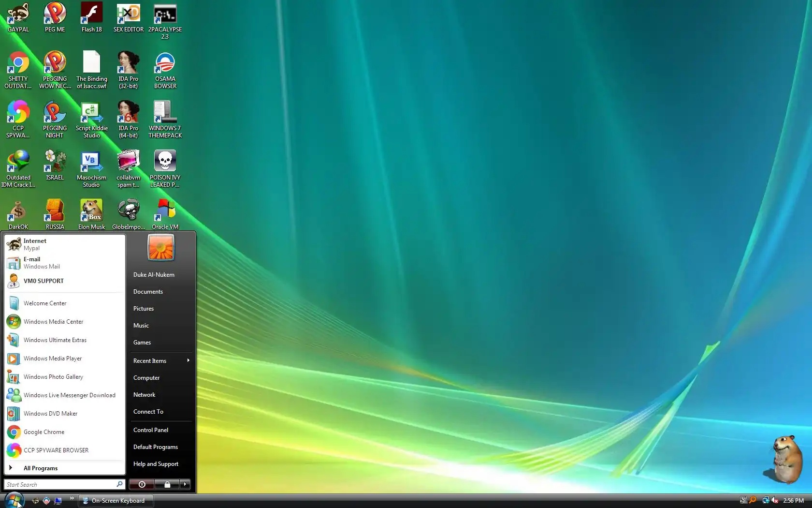
Task: Launch Windows Media Center
Action: click(65, 322)
